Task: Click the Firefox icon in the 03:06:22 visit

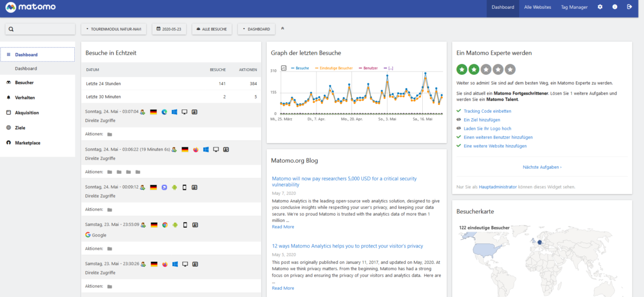Action: tap(195, 150)
